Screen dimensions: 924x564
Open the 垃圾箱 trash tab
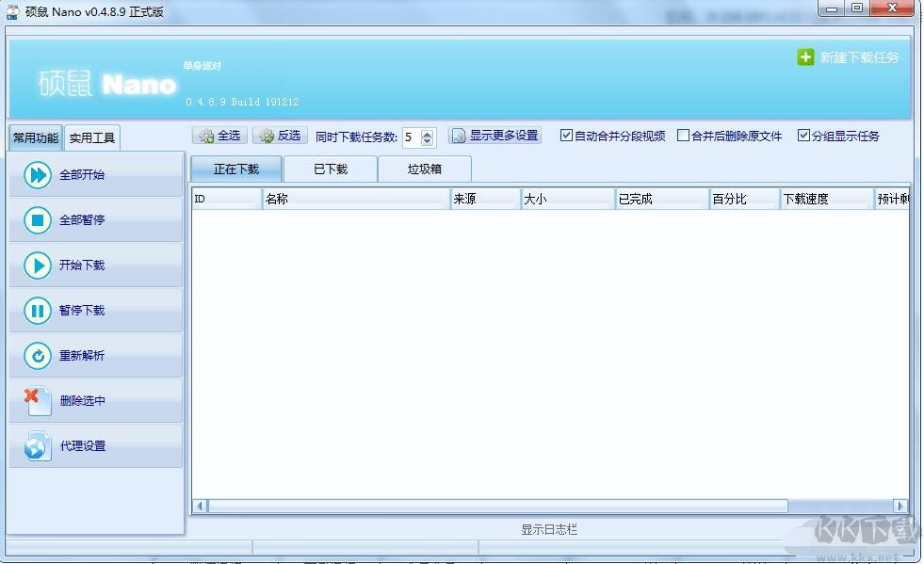click(424, 169)
